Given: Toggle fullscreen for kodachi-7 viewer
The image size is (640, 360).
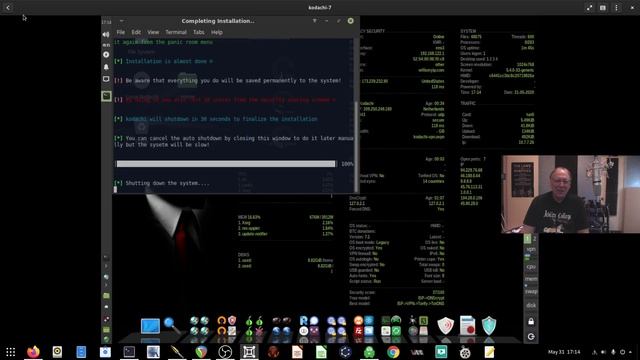Looking at the screenshot, I should click(x=589, y=8).
